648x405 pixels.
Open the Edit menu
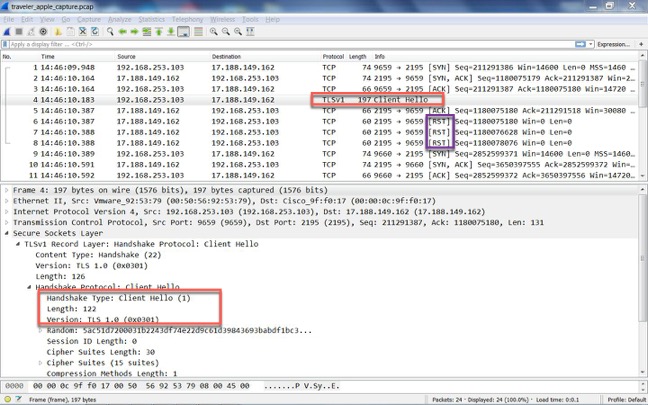pyautogui.click(x=27, y=19)
